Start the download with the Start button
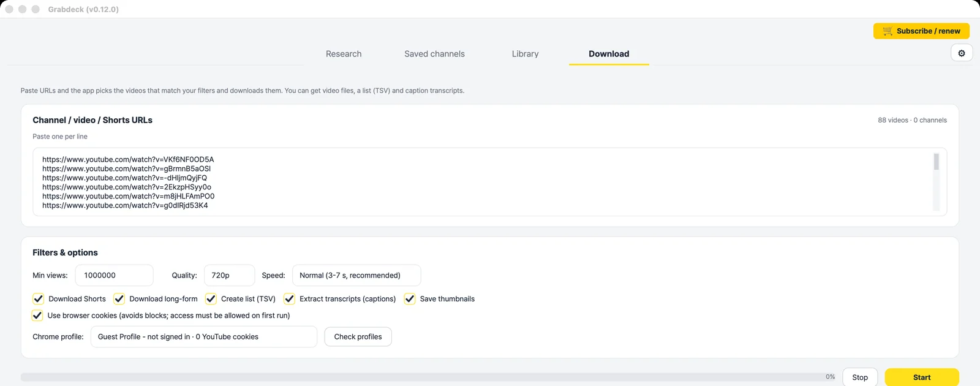The image size is (980, 386). click(922, 377)
